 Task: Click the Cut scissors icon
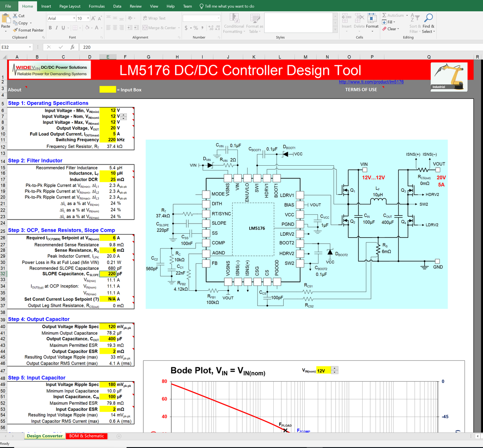point(15,16)
